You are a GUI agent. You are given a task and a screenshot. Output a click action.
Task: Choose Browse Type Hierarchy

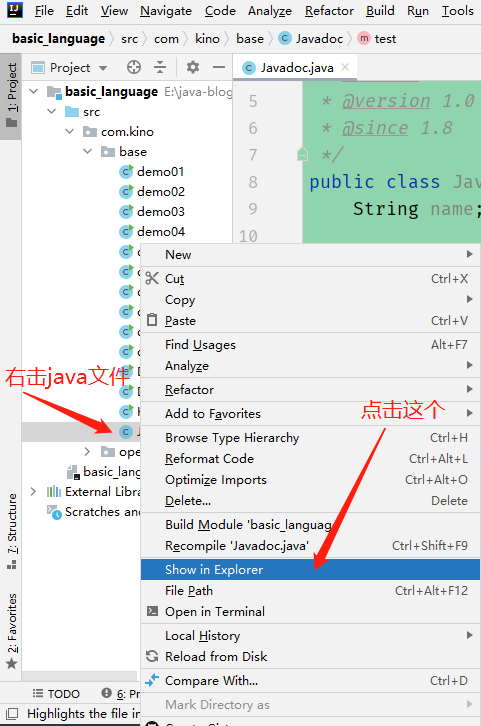pos(310,438)
